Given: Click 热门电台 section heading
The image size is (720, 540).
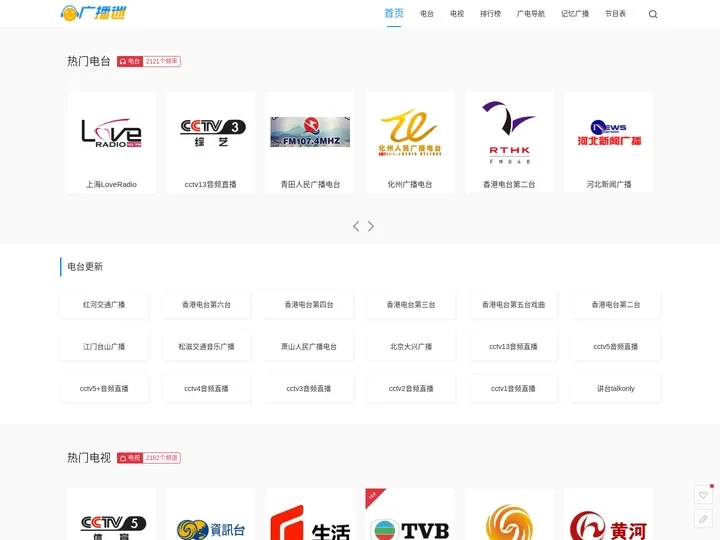Looking at the screenshot, I should tap(89, 61).
